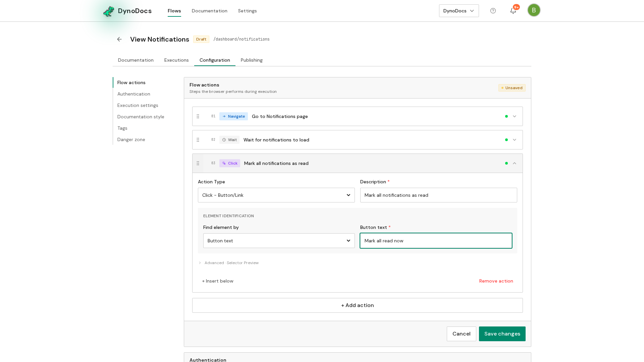644x362 pixels.
Task: Click the DynoDocs dinosaur logo
Action: coord(109,11)
